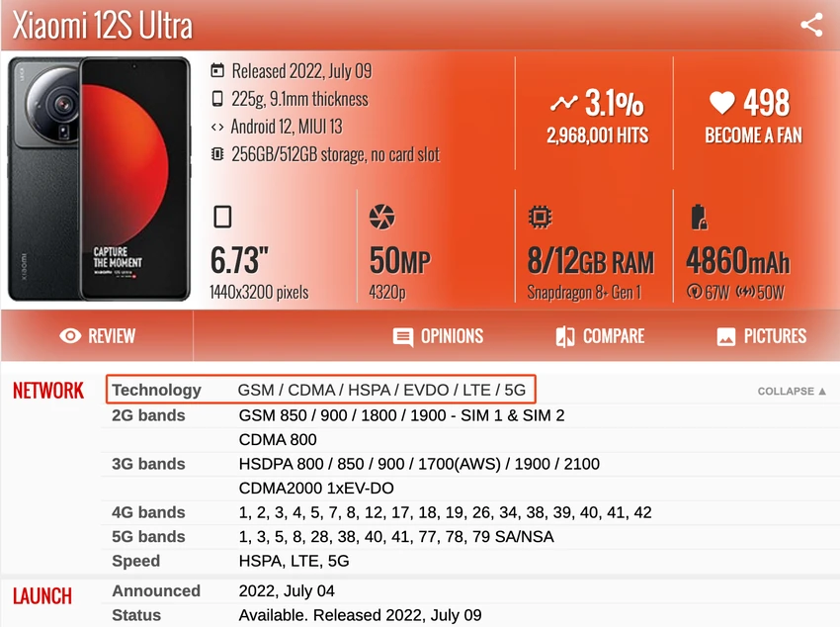Screen dimensions: 840x627
Task: Click the Xiaomi 12S Ultra phone image
Action: pos(99,179)
